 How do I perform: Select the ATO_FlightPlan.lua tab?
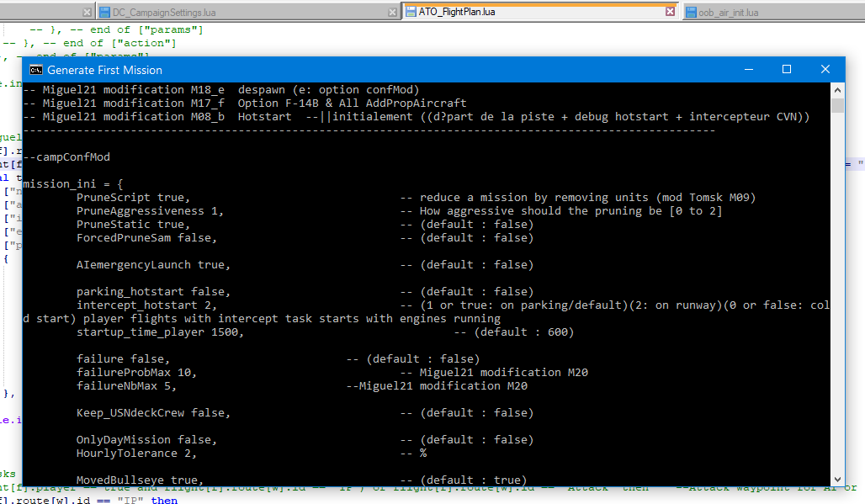[541, 11]
